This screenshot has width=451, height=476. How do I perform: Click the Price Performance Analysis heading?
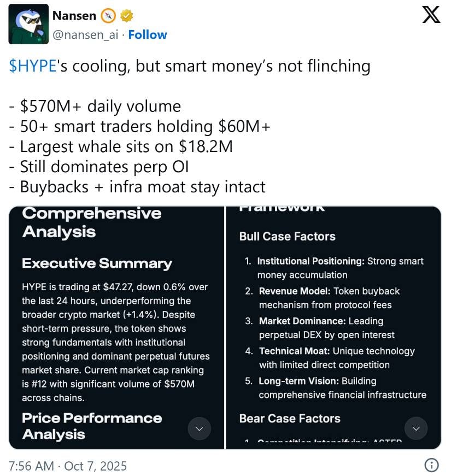92,426
